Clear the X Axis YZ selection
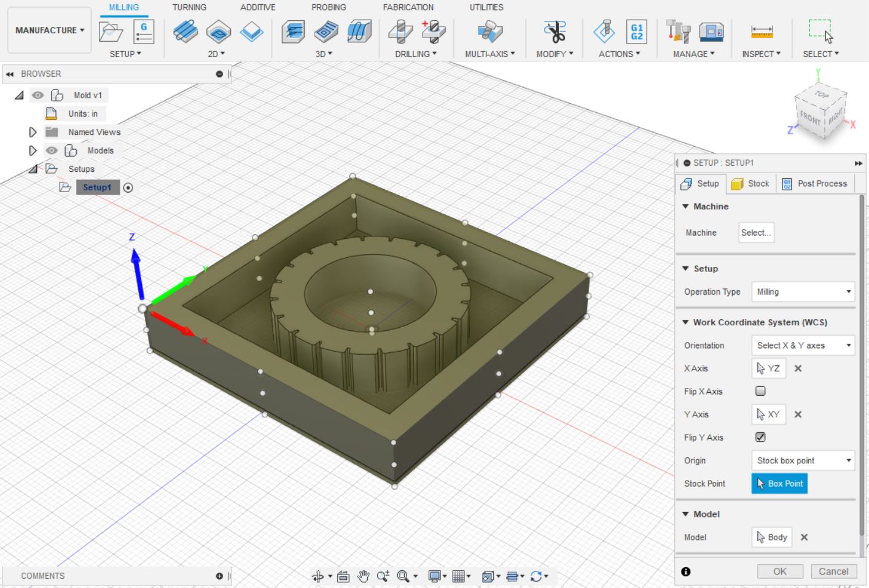The image size is (869, 588). pyautogui.click(x=798, y=368)
